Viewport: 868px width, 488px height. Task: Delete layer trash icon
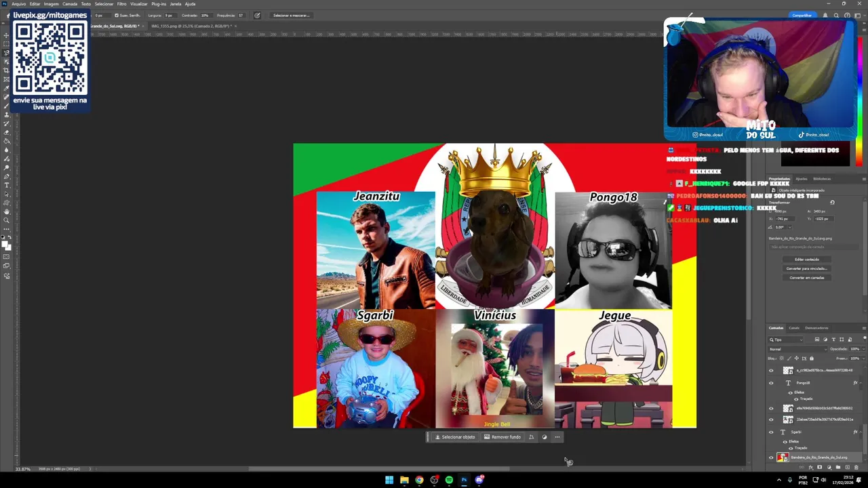pyautogui.click(x=856, y=467)
